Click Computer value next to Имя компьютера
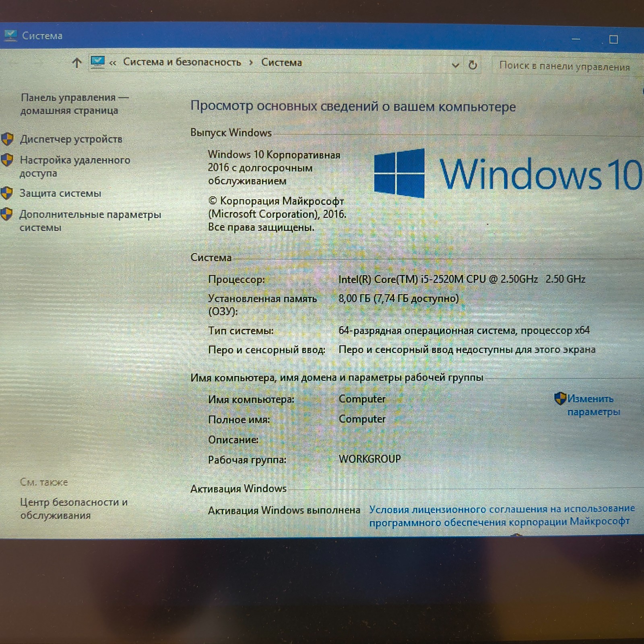 (362, 399)
